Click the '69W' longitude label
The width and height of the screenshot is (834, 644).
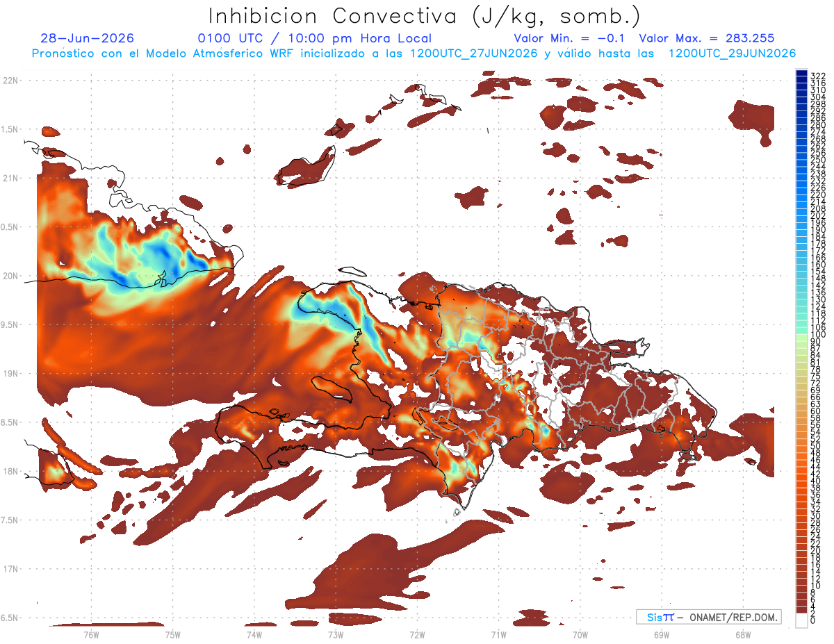[662, 634]
